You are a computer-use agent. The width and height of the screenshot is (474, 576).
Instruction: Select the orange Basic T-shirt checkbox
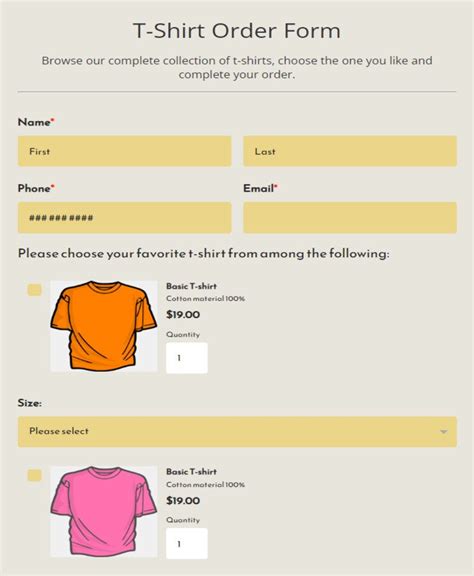coord(34,290)
